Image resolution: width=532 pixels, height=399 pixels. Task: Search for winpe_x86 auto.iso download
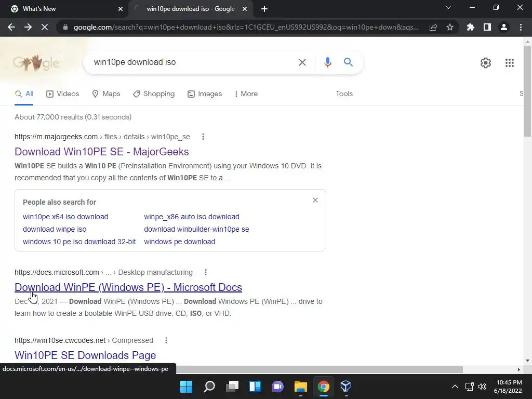(x=192, y=217)
